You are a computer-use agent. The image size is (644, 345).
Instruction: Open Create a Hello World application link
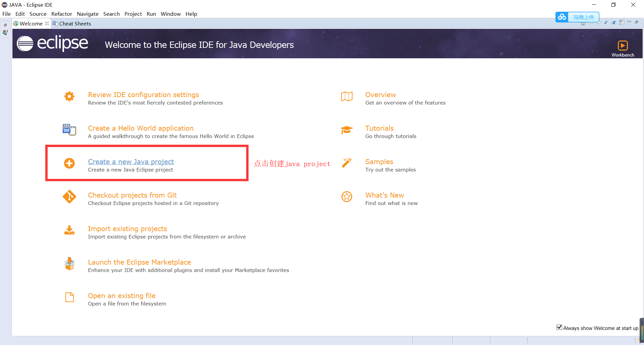tap(141, 128)
